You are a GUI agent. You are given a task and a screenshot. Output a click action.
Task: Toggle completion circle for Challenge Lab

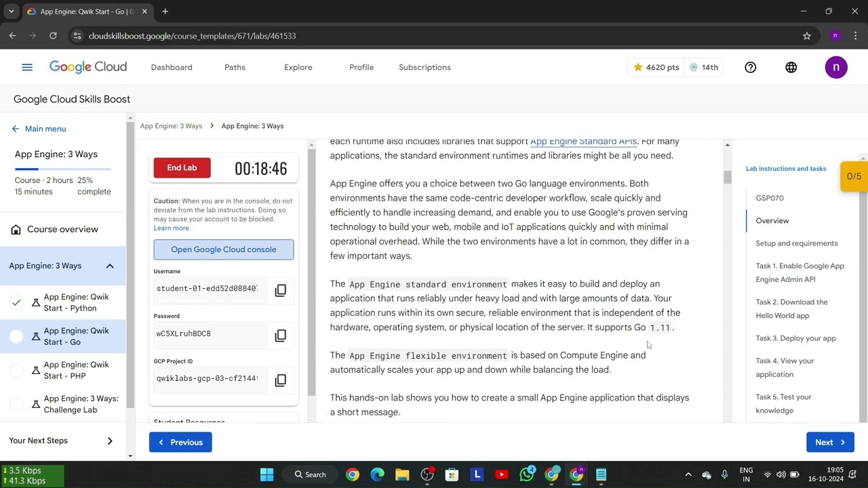pyautogui.click(x=16, y=404)
